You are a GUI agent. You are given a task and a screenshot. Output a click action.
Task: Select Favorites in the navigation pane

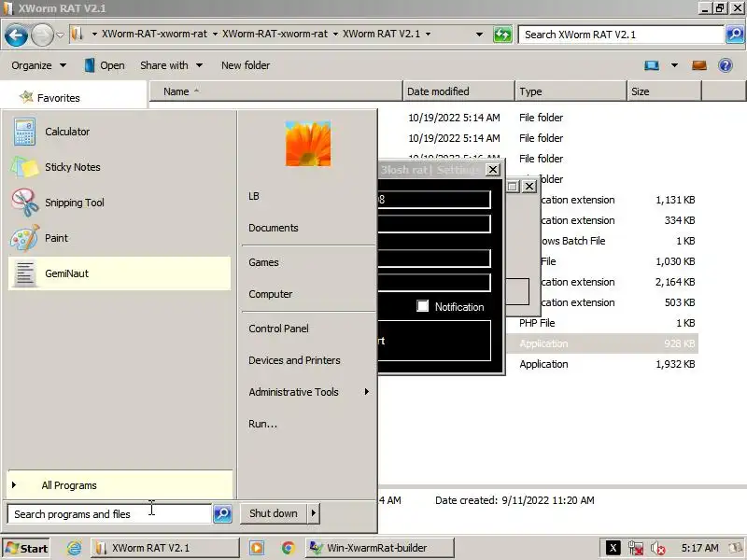(58, 98)
